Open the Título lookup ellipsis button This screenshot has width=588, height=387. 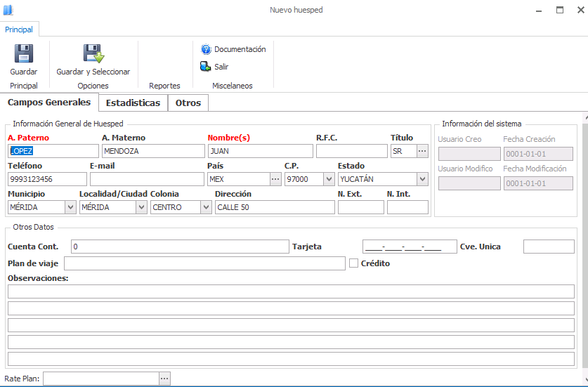pyautogui.click(x=422, y=151)
